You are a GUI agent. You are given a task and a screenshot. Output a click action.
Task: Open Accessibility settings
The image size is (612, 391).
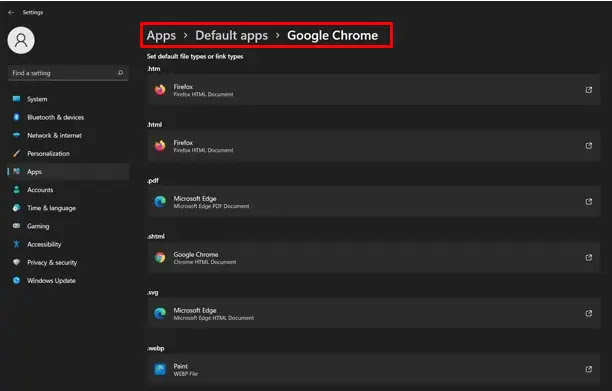click(x=68, y=244)
